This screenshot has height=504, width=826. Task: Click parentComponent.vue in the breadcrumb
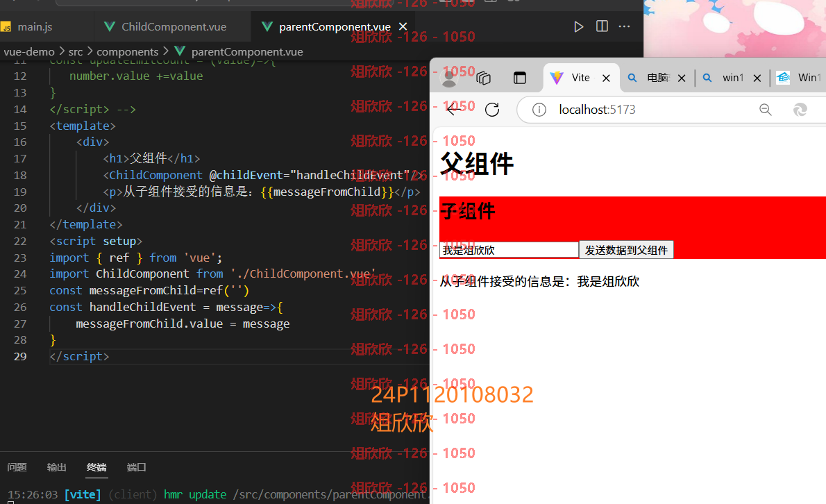246,51
